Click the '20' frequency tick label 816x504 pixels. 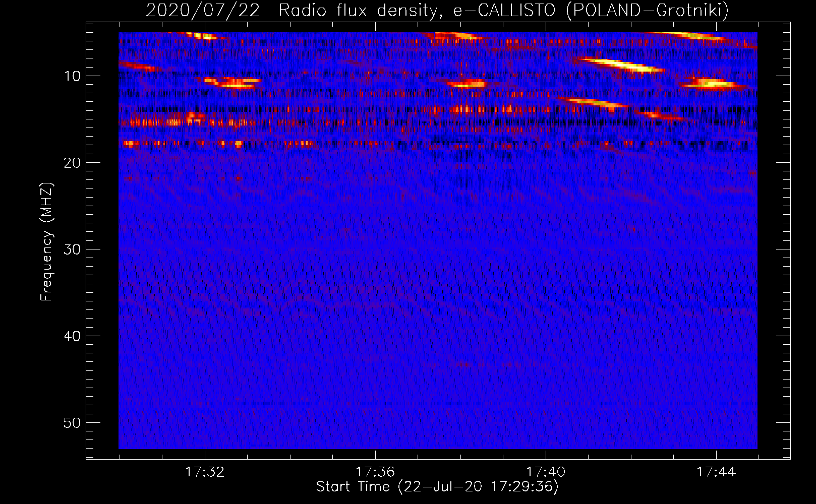pos(72,163)
